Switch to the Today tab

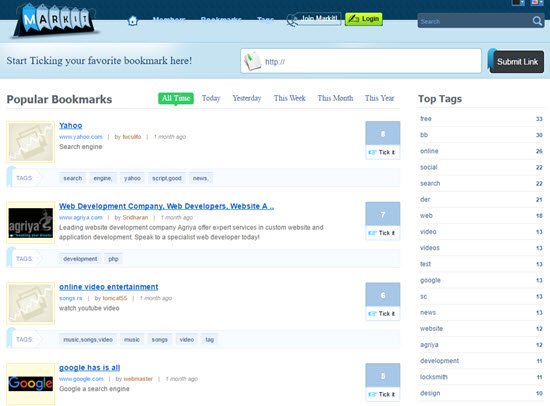211,98
